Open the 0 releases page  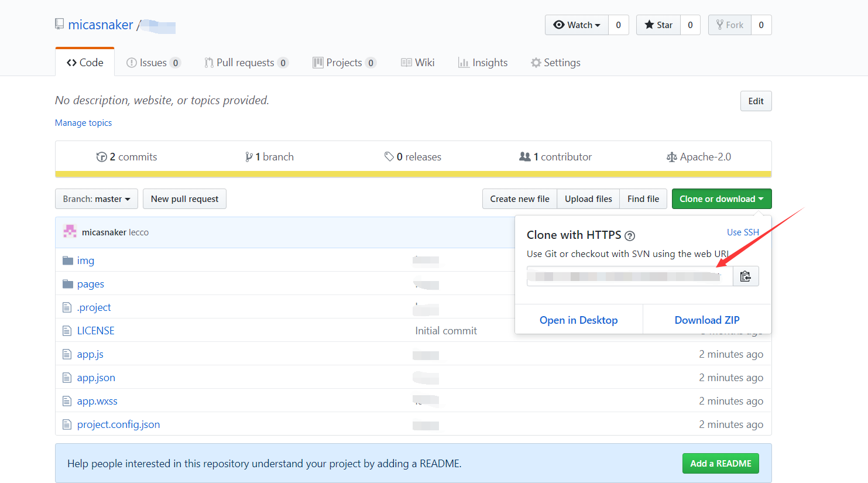[413, 157]
